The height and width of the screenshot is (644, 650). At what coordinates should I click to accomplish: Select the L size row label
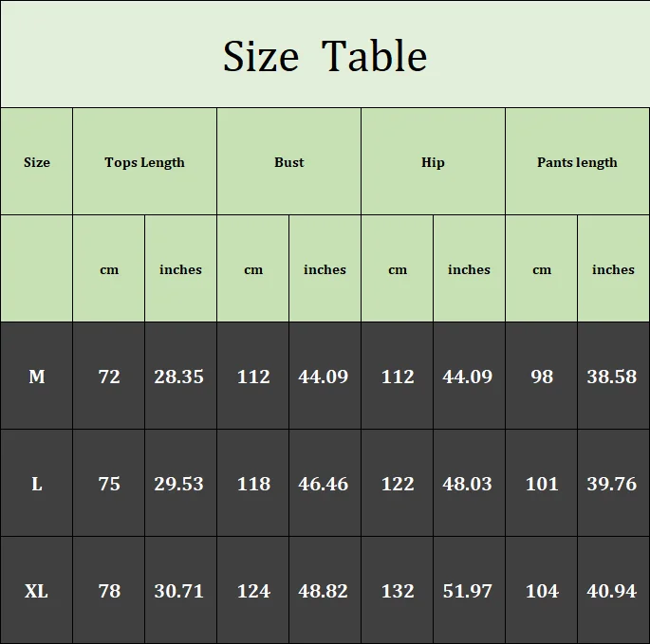pyautogui.click(x=37, y=484)
